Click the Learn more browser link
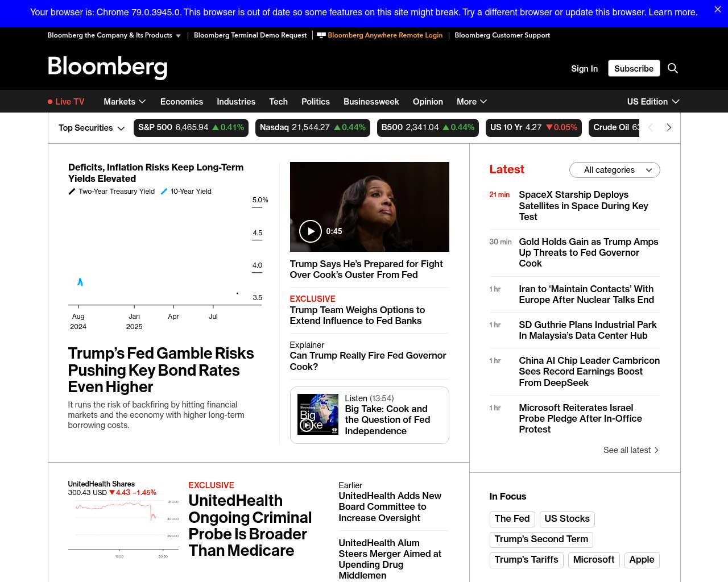This screenshot has height=582, width=728. [673, 13]
